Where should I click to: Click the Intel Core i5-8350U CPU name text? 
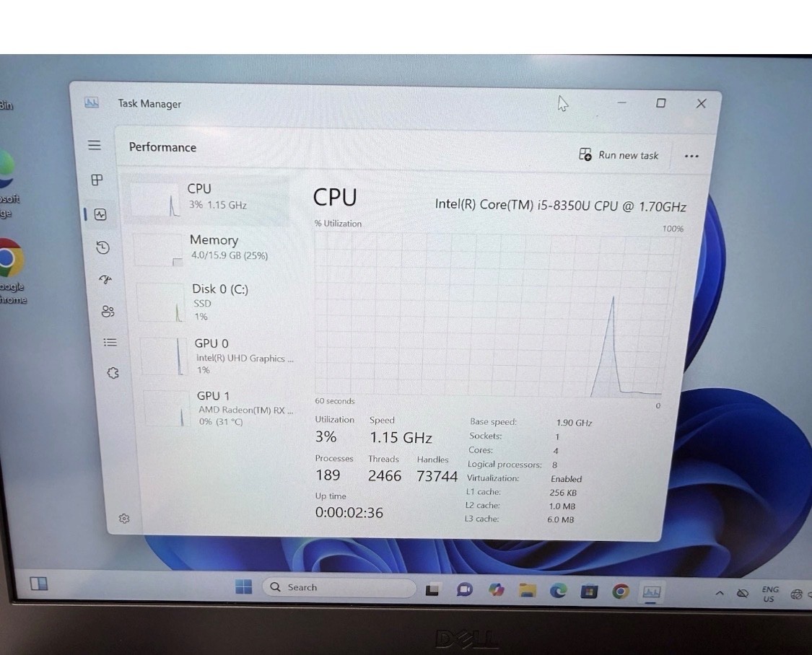[x=560, y=206]
